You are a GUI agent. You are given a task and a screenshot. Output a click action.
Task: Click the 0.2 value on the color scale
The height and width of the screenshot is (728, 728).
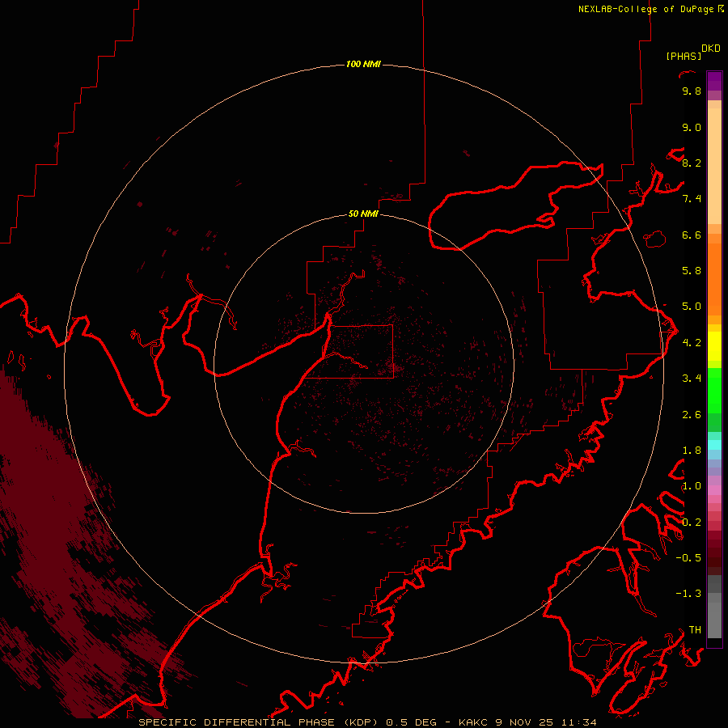(x=692, y=523)
